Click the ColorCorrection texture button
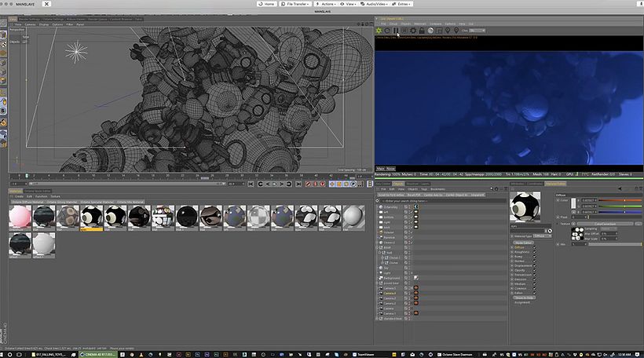The height and width of the screenshot is (358, 644). click(x=605, y=224)
